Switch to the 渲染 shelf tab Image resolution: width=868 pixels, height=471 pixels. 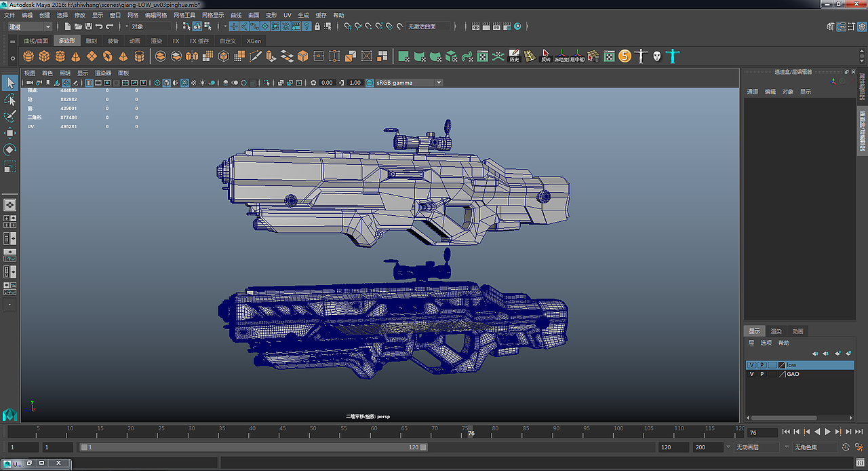pyautogui.click(x=156, y=41)
